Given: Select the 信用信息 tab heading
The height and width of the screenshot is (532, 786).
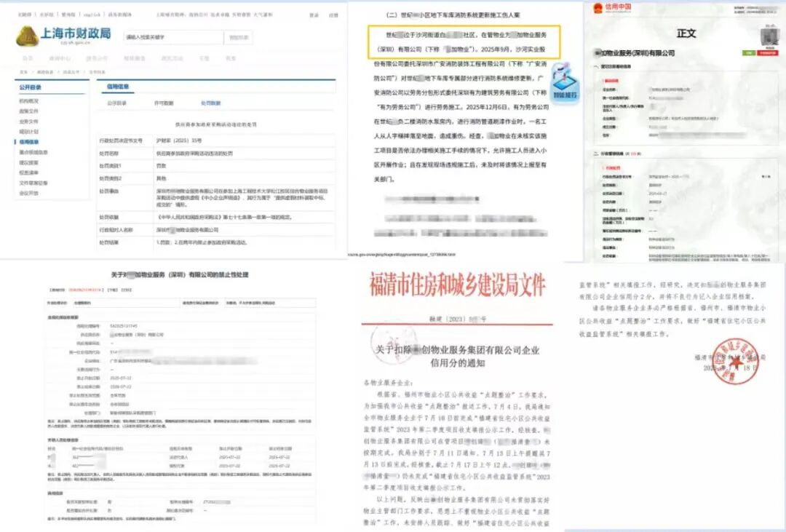Looking at the screenshot, I should point(118,87).
